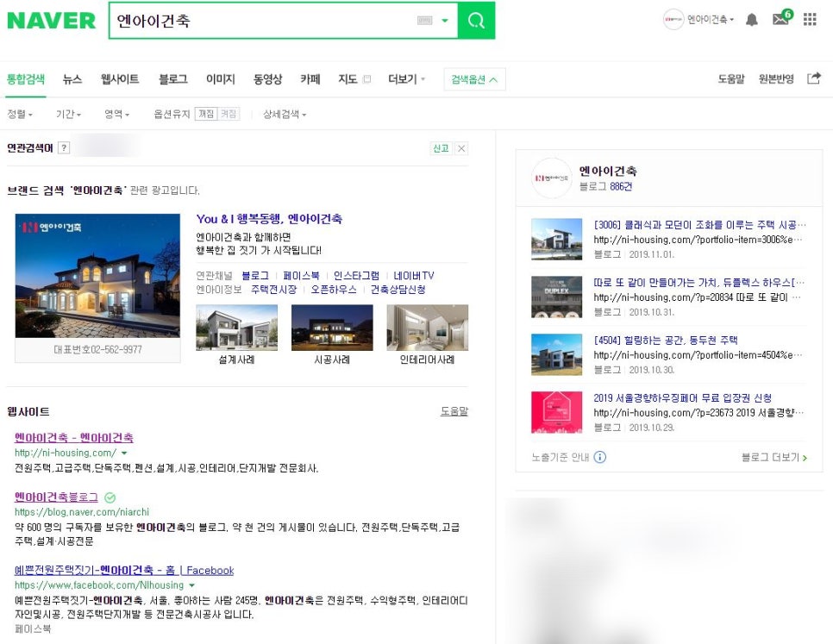The width and height of the screenshot is (833, 644).
Task: Open the apps grid menu
Action: pos(810,20)
